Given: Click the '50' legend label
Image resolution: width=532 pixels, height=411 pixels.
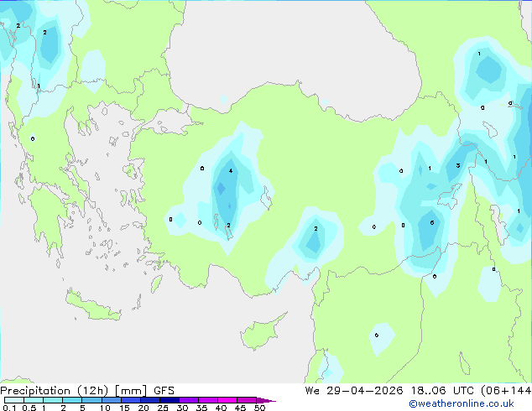Looking at the screenshot, I should (x=259, y=408).
